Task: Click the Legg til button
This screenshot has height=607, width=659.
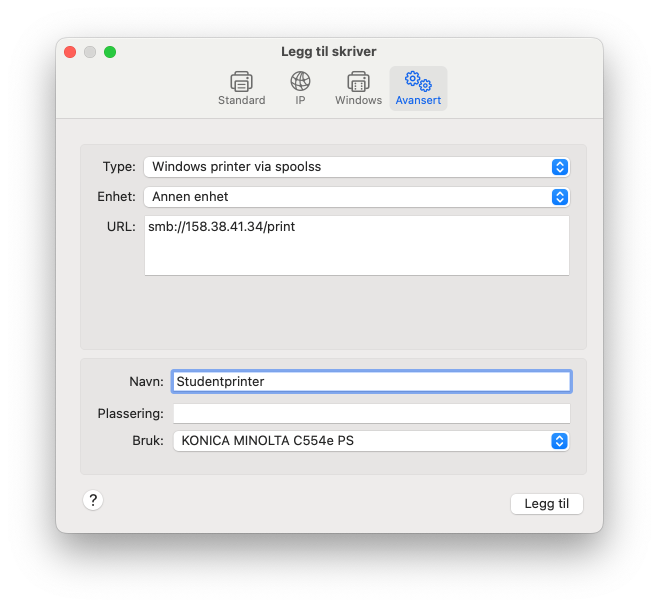Action: (x=546, y=504)
